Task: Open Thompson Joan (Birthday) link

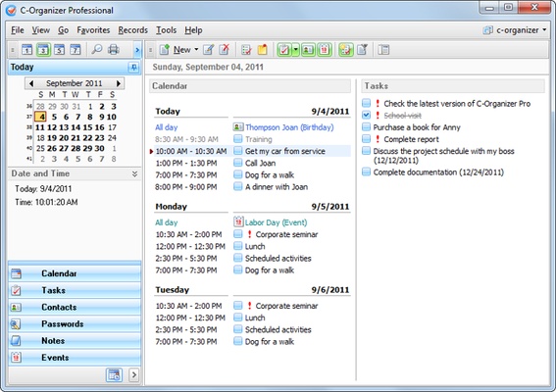Action: click(289, 127)
